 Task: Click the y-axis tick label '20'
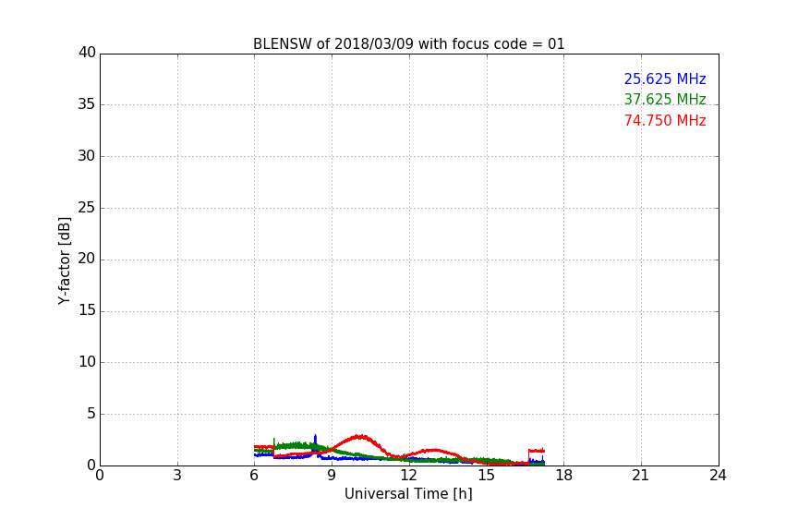(x=87, y=259)
